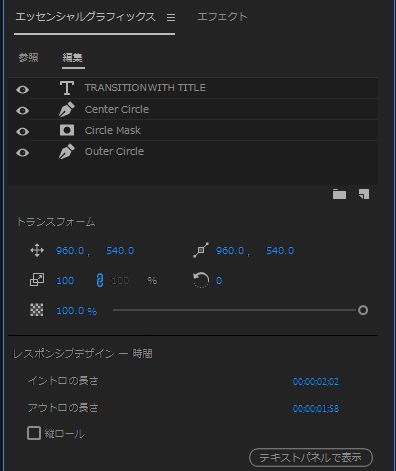Viewport: 396px width, 471px height.
Task: Click the opacity slider handle
Action: (x=363, y=310)
